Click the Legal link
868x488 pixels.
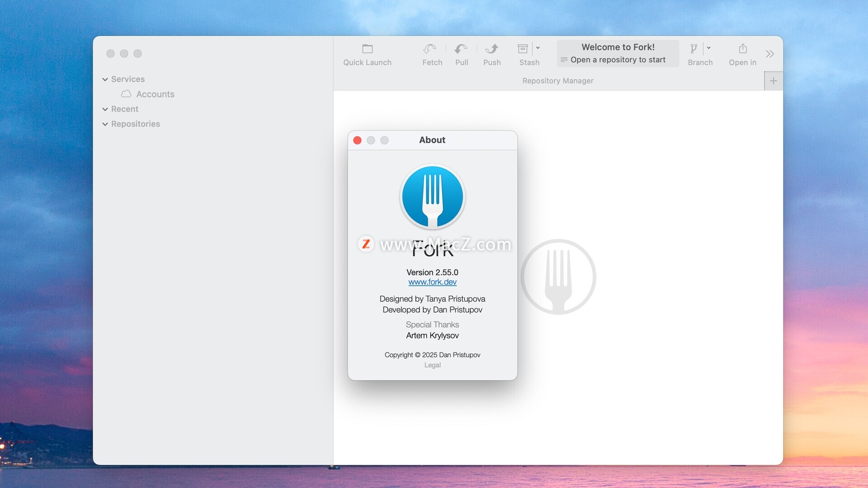coord(432,365)
